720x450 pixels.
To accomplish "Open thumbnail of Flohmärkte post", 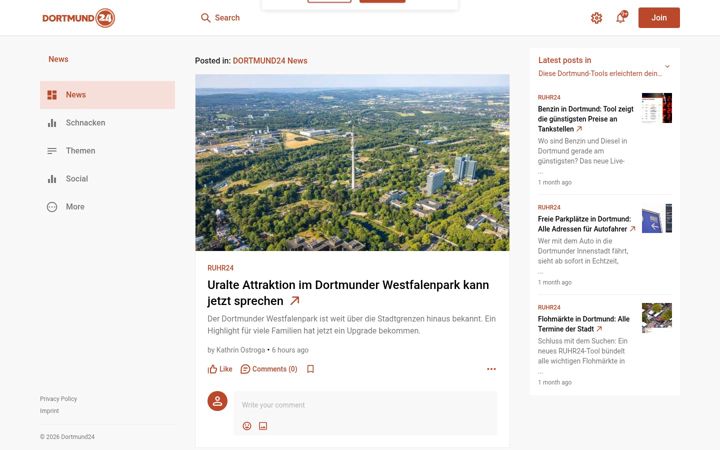I will coord(657,318).
